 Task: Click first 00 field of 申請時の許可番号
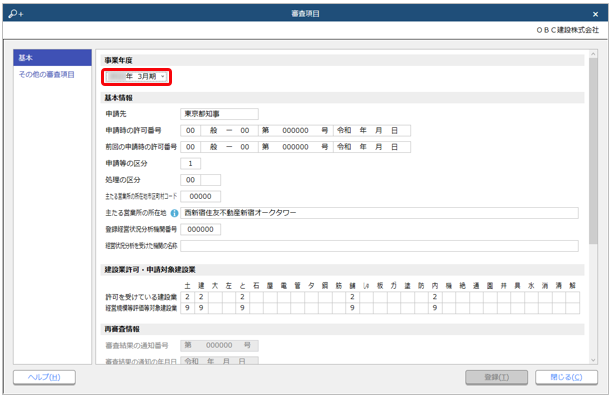[x=191, y=131]
